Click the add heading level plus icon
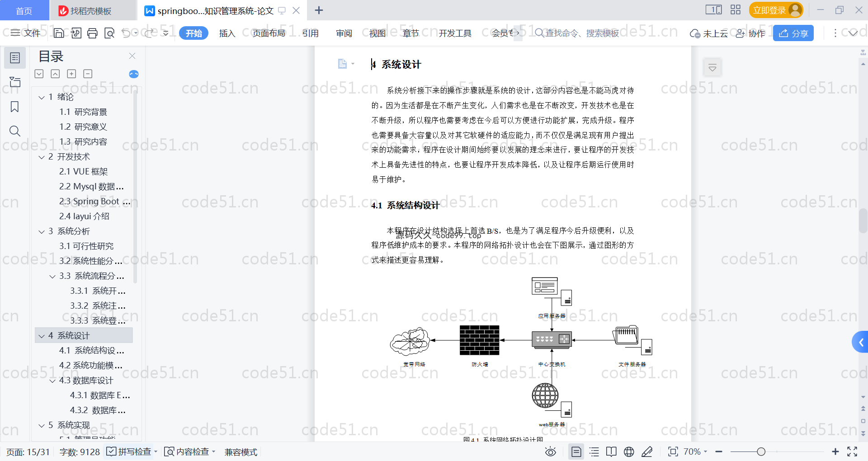 point(71,74)
